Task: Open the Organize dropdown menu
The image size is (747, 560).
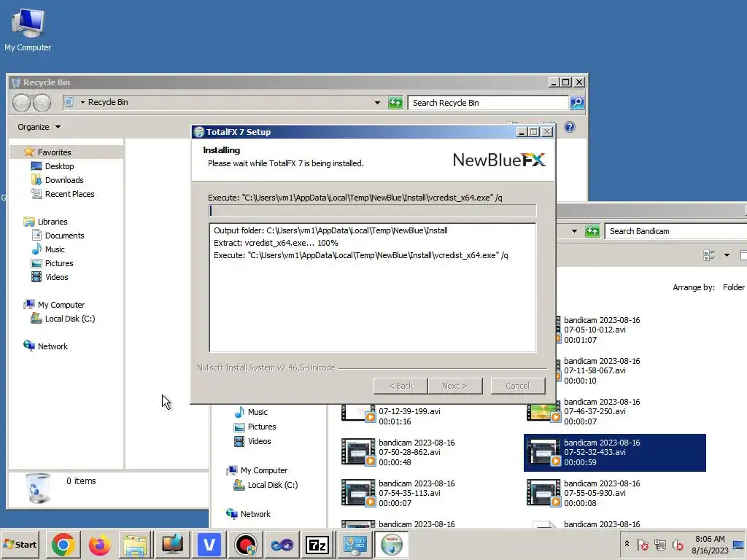Action: click(39, 127)
